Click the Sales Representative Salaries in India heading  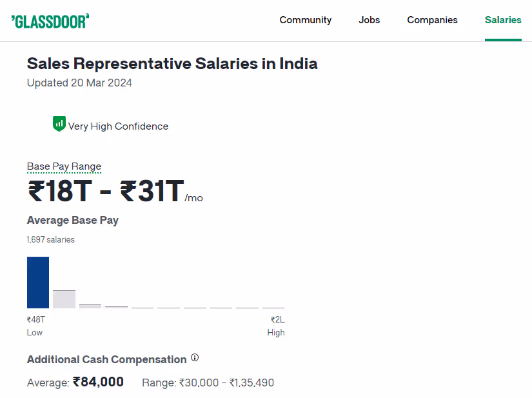(x=172, y=63)
